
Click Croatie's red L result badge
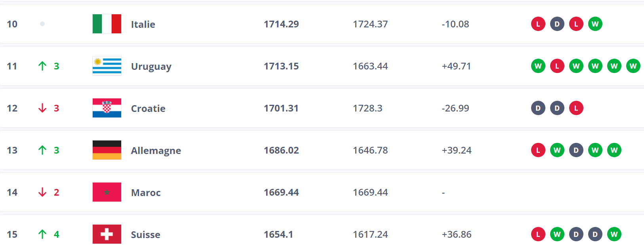click(576, 108)
